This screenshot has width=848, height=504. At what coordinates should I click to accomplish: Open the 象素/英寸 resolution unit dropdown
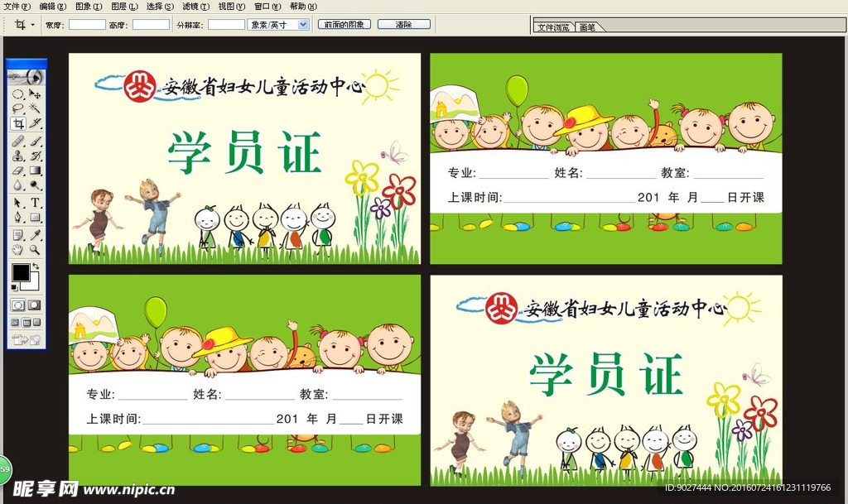[x=279, y=24]
